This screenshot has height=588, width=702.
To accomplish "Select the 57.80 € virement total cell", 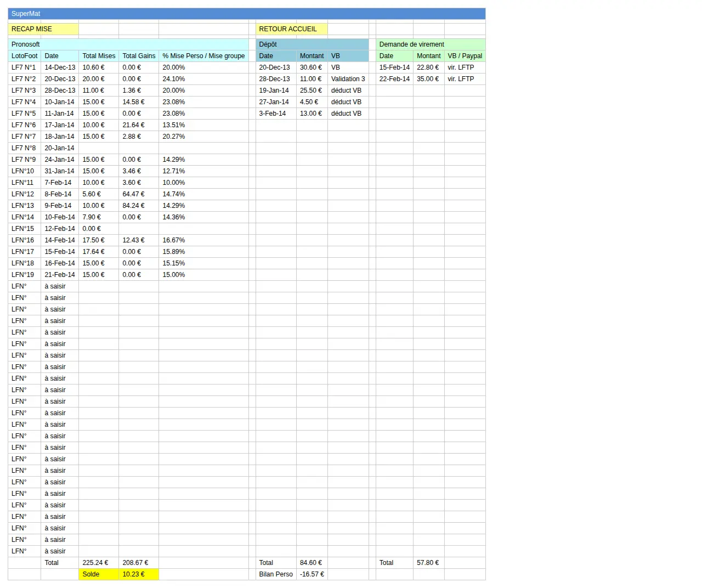I will tap(429, 563).
